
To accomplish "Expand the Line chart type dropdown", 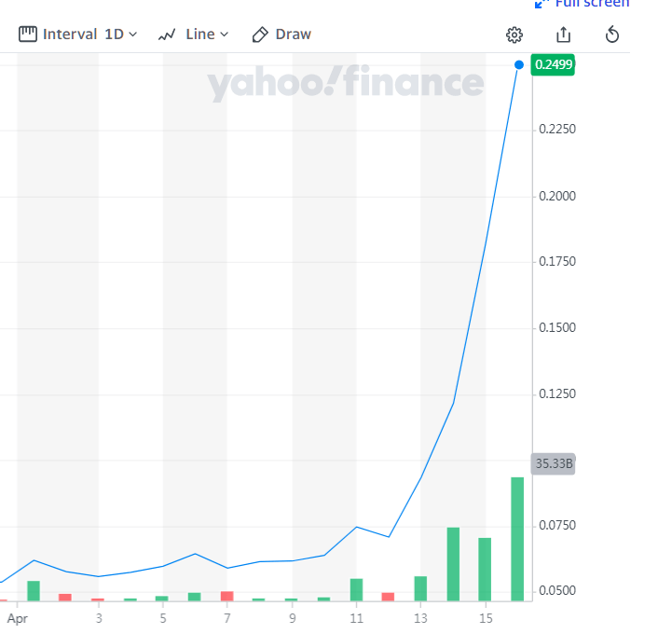I will [x=193, y=34].
